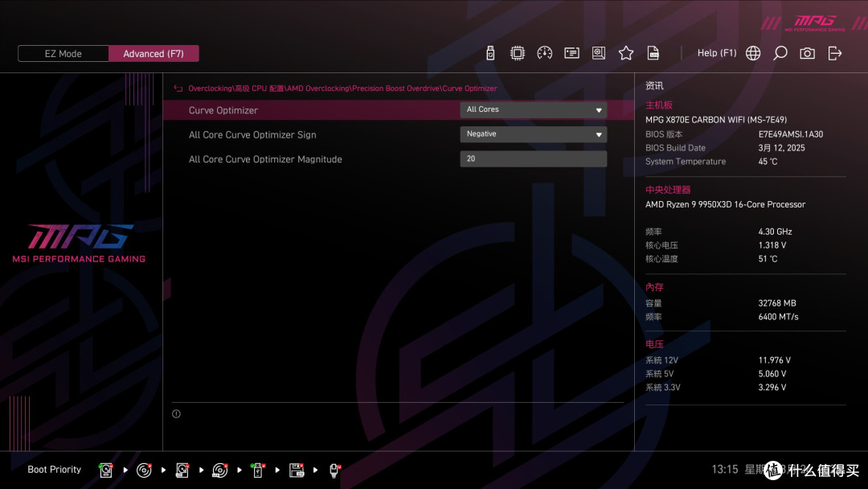Click BIOS version E7E49AMSI.1A30
The width and height of the screenshot is (868, 489).
pos(791,134)
